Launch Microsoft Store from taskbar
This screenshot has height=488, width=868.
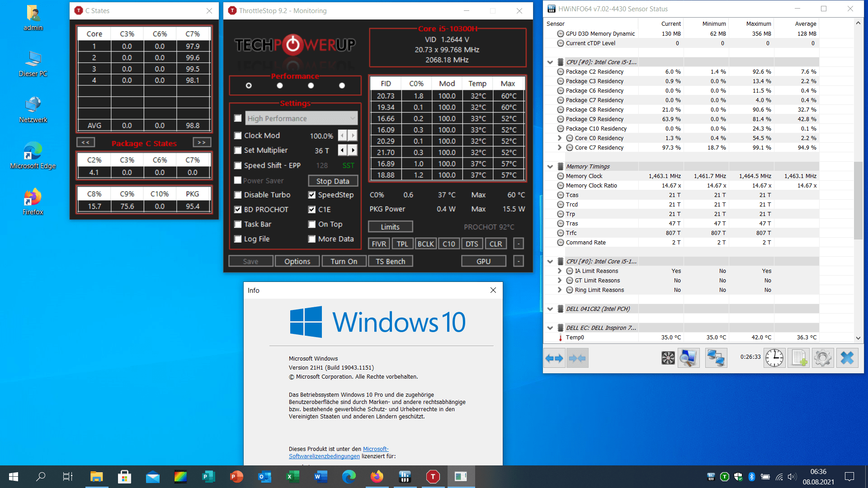[x=124, y=477]
